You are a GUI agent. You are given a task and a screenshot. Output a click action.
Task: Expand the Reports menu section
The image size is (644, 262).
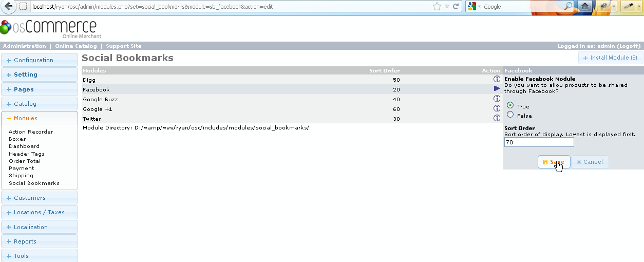click(40, 241)
